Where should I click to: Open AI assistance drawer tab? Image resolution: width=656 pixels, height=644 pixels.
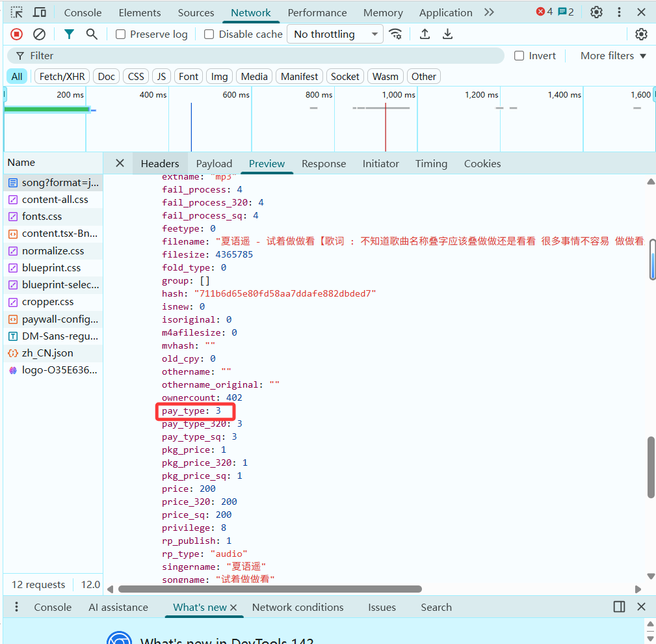click(x=118, y=607)
